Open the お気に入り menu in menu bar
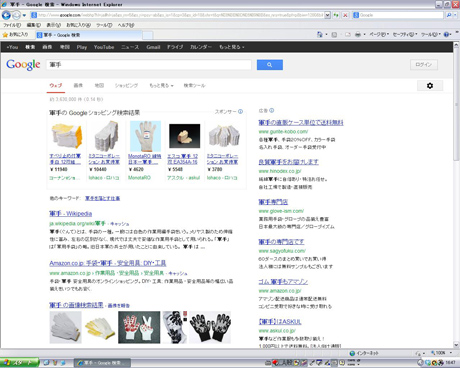The height and width of the screenshot is (368, 460). 78,25
